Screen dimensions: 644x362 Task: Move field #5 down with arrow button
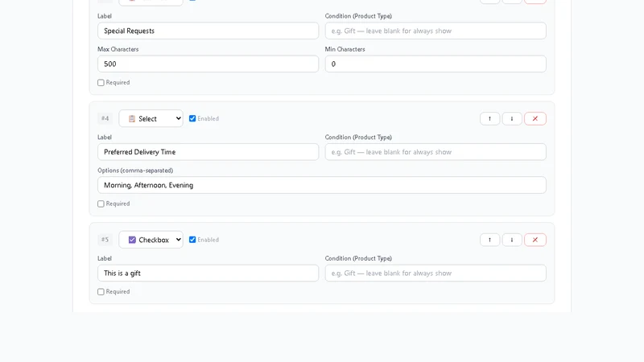pos(512,240)
